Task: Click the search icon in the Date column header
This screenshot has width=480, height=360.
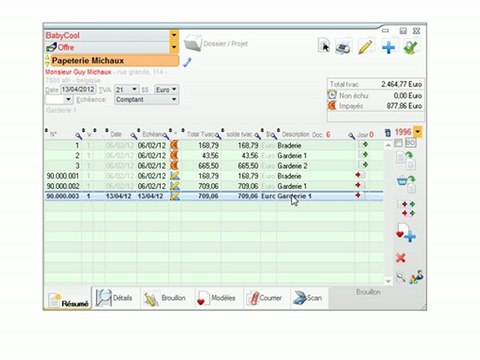Action: 133,135
